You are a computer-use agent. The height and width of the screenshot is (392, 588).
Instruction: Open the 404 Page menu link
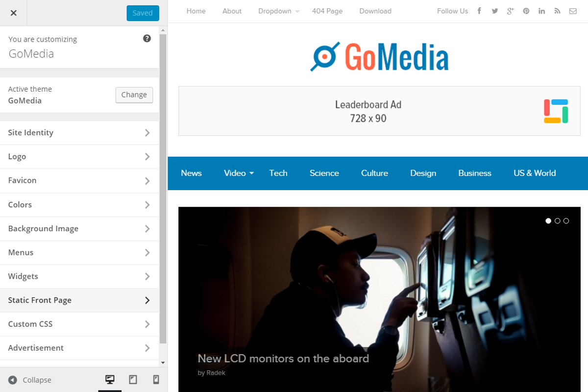point(327,11)
